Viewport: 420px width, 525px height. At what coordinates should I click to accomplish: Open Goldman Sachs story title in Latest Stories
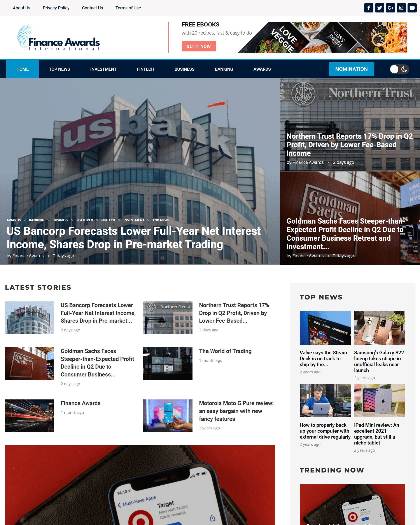[97, 363]
